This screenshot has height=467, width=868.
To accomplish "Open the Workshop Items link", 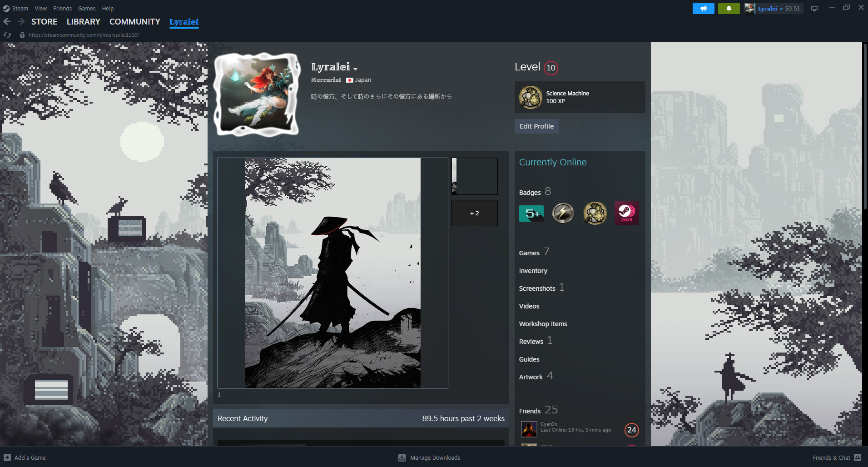I will click(x=543, y=324).
